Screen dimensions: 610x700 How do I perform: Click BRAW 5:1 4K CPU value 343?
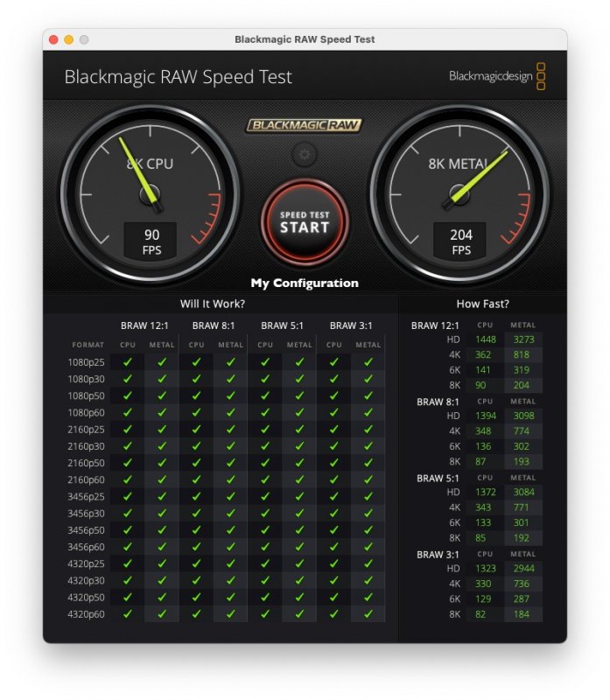[x=483, y=507]
